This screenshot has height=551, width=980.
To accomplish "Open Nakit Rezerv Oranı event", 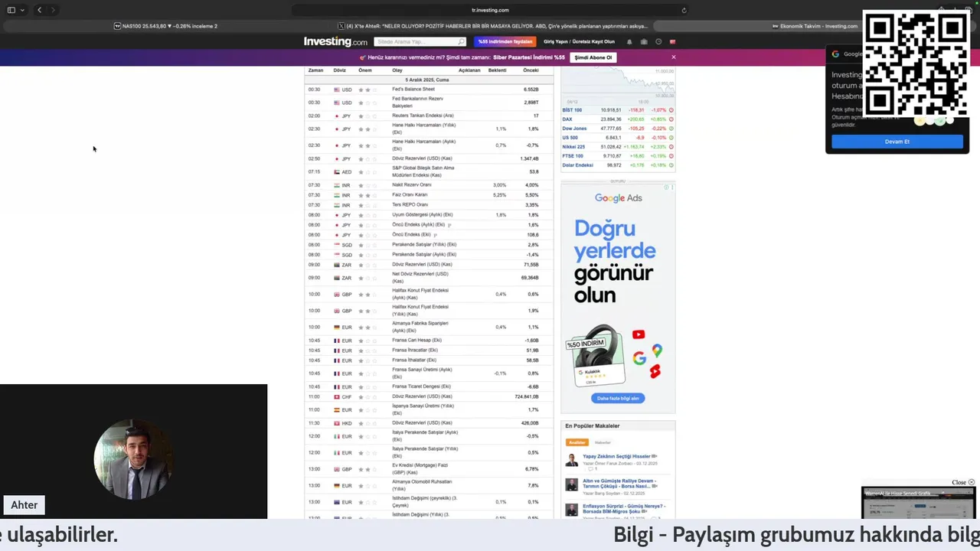I will pos(411,185).
